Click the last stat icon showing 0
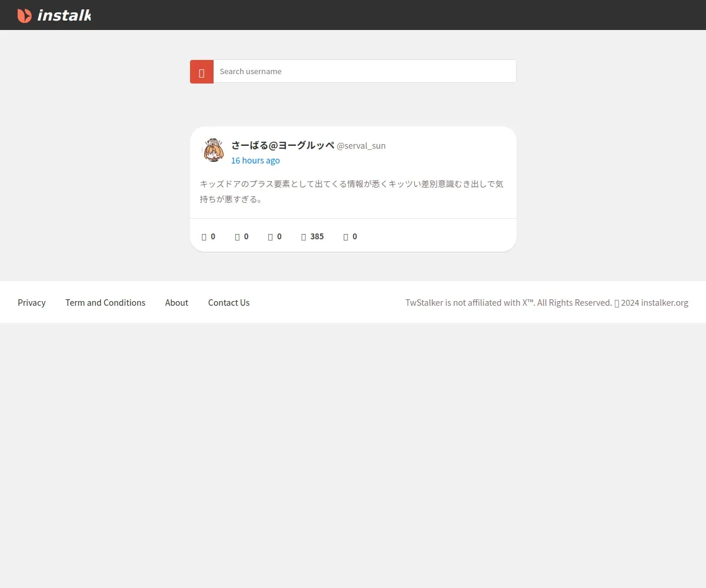The height and width of the screenshot is (588, 706). pos(346,236)
